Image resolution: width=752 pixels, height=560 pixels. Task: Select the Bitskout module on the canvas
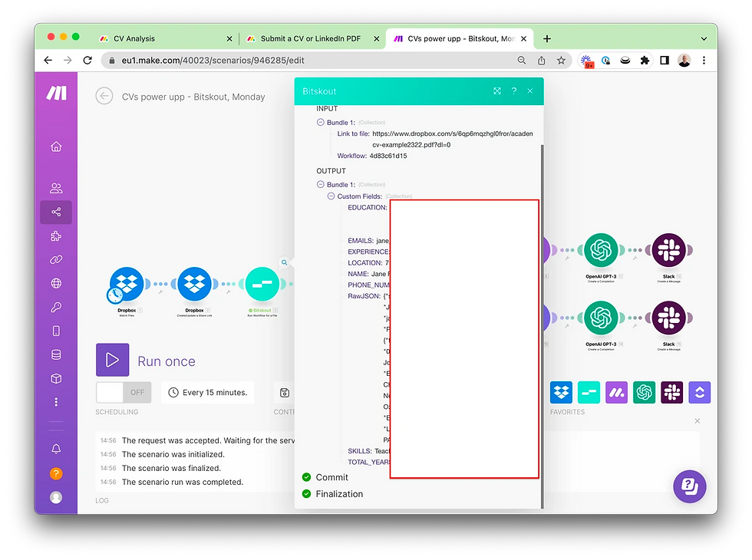tap(262, 285)
